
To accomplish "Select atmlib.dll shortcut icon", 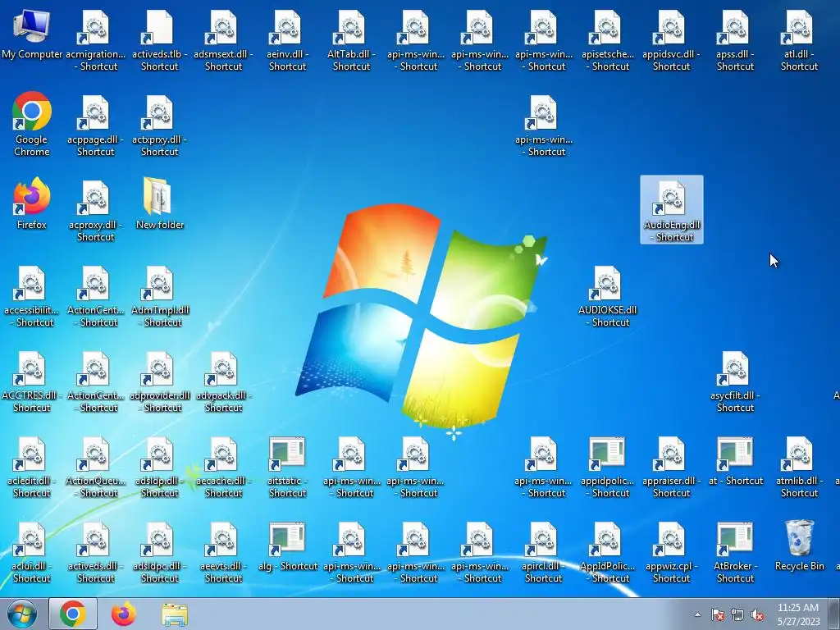I will point(799,467).
